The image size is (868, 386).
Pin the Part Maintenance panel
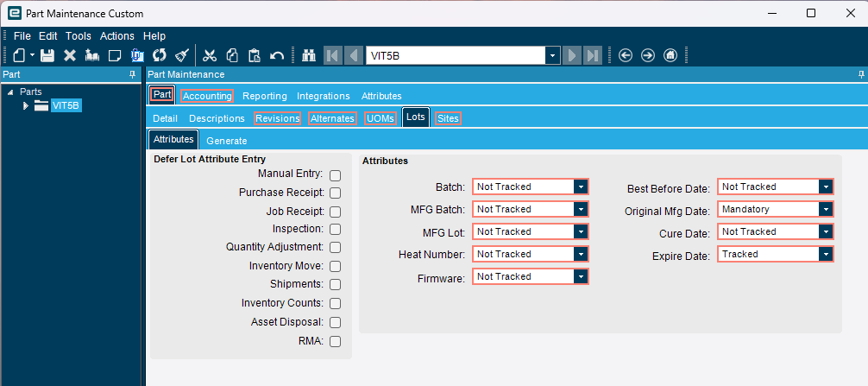coord(861,74)
